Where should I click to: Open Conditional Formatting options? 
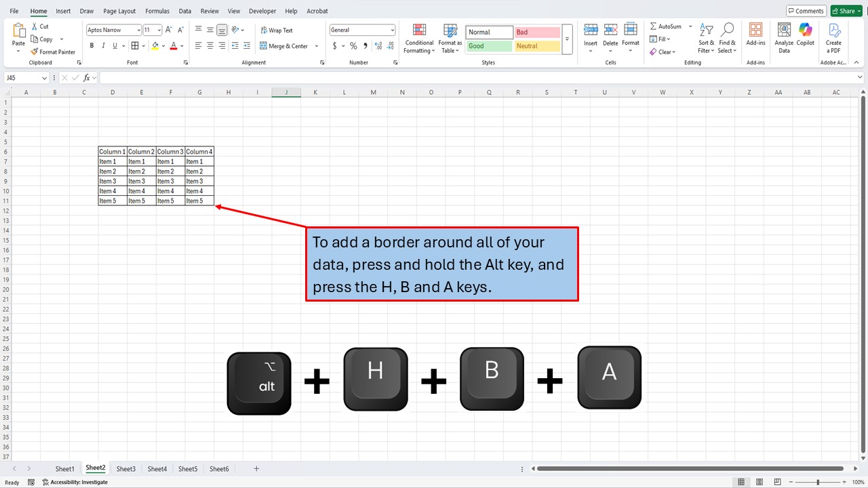tap(418, 39)
